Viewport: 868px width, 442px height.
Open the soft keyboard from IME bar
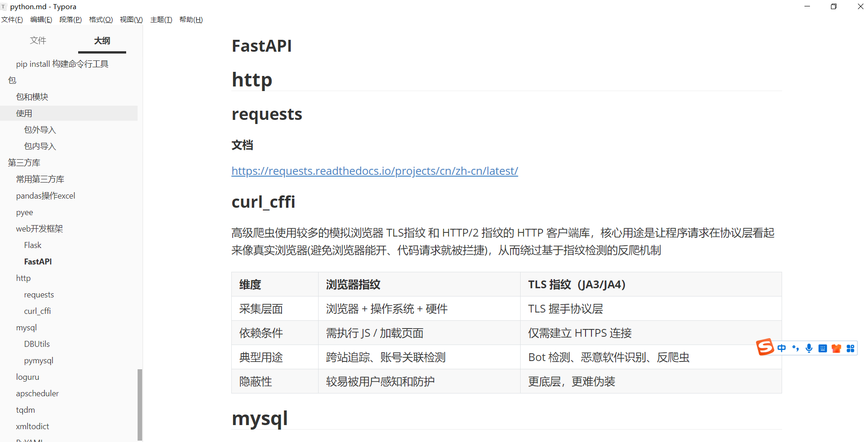click(823, 348)
